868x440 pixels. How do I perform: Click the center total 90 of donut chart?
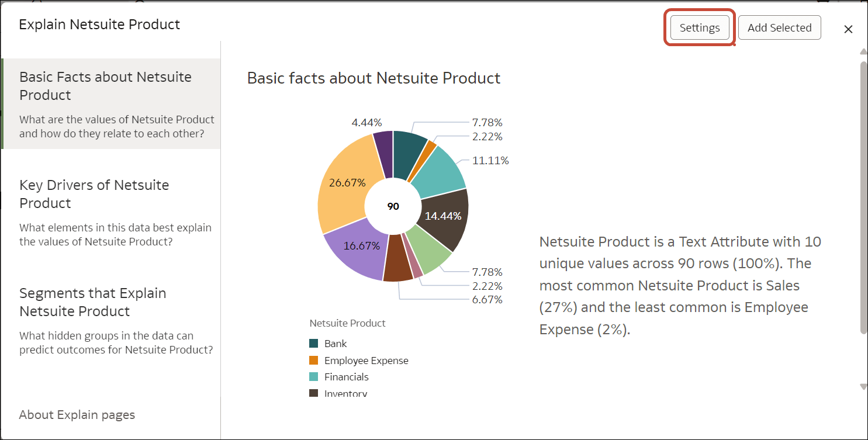coord(393,206)
